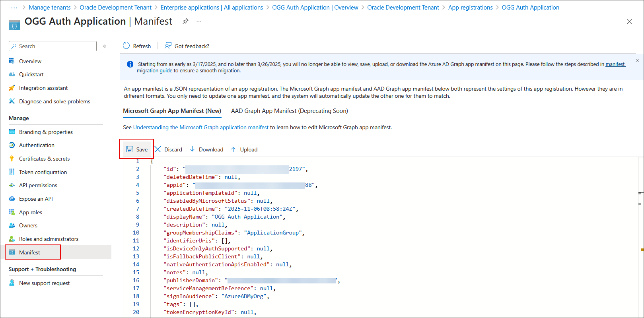The image size is (644, 318).
Task: Close the Manifest blade
Action: [x=629, y=21]
